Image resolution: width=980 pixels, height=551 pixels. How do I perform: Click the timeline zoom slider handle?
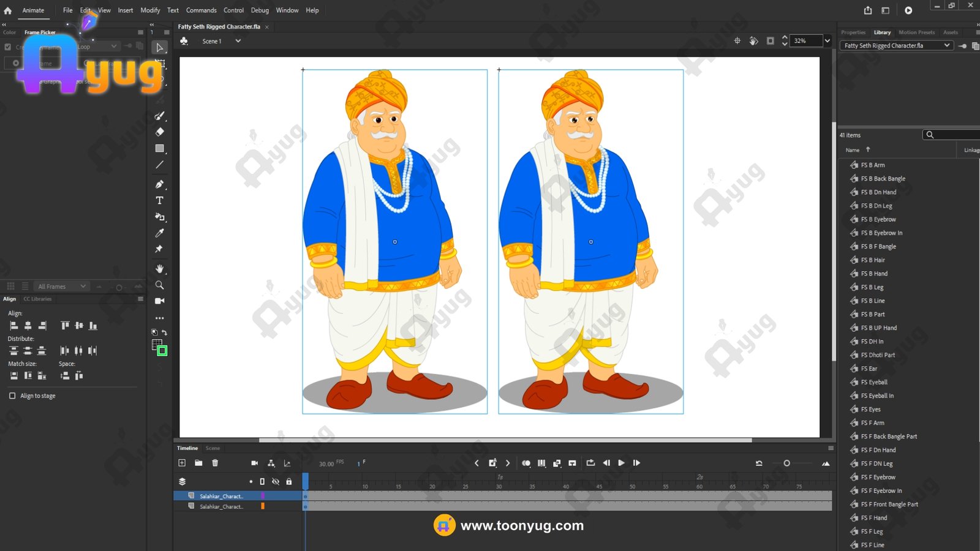[x=786, y=463]
